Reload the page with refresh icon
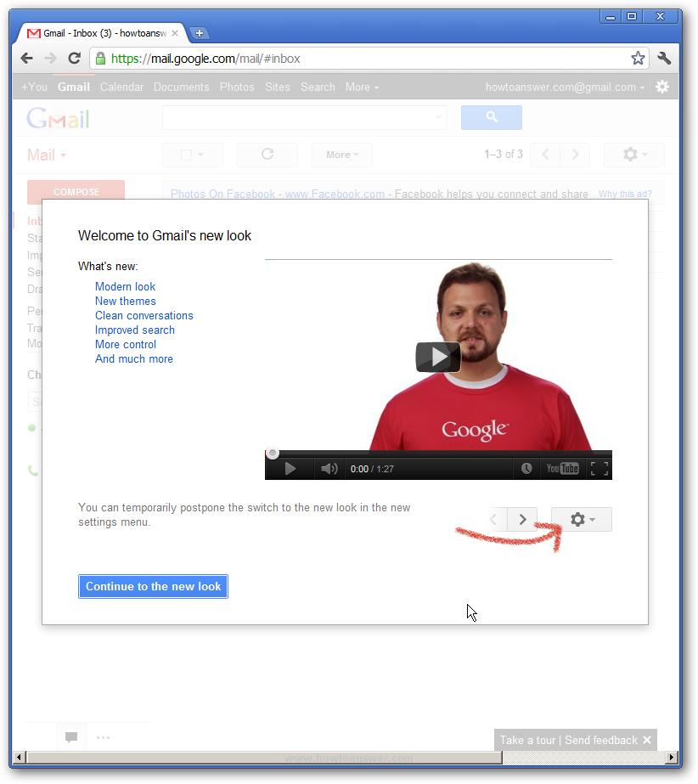The width and height of the screenshot is (698, 784). pos(75,59)
